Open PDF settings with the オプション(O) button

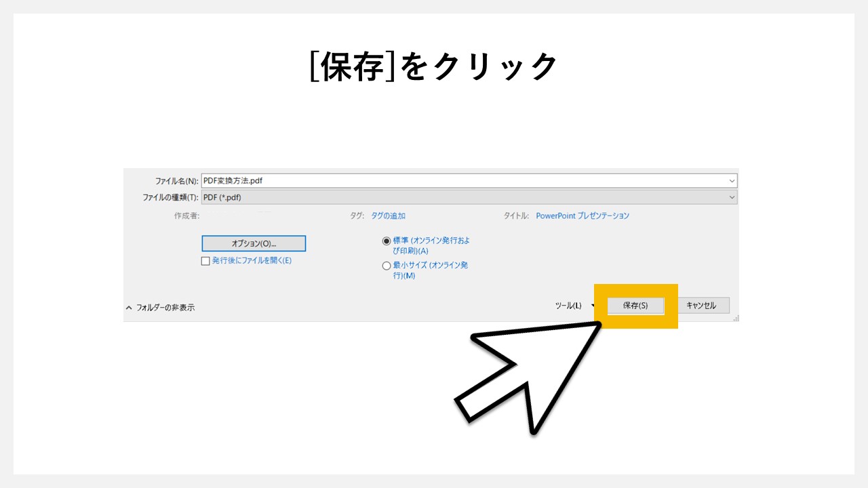254,243
